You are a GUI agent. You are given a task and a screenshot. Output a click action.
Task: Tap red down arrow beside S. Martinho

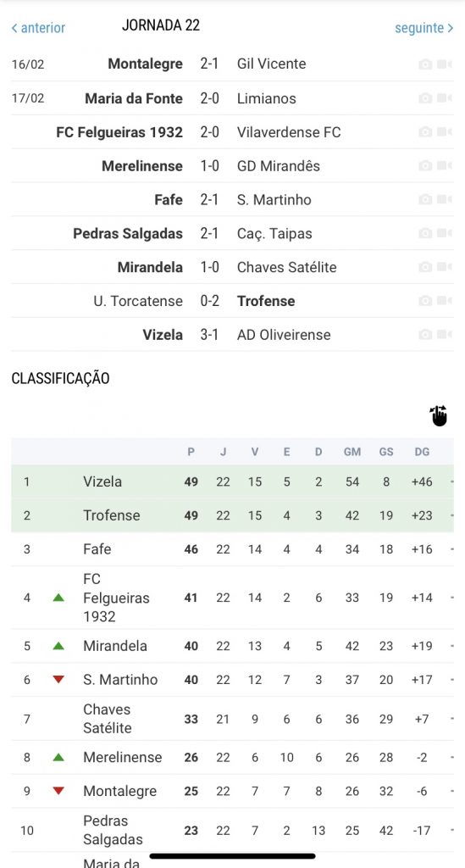click(58, 679)
